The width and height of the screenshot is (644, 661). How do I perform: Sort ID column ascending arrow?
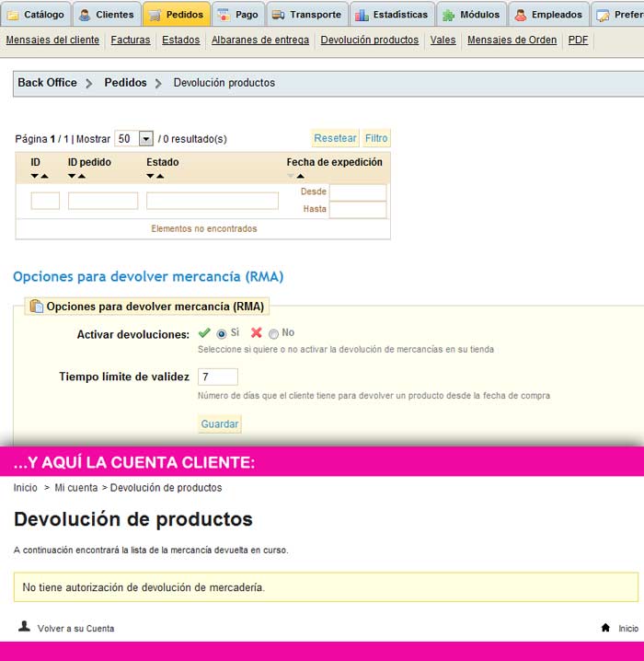[44, 176]
